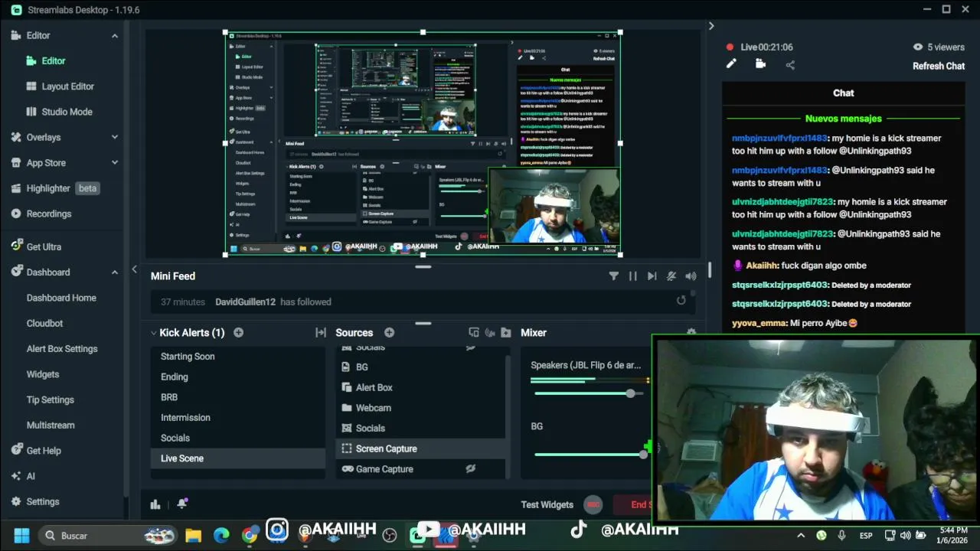Viewport: 980px width, 551px height.
Task: Select the Alert Box source
Action: [x=420, y=387]
